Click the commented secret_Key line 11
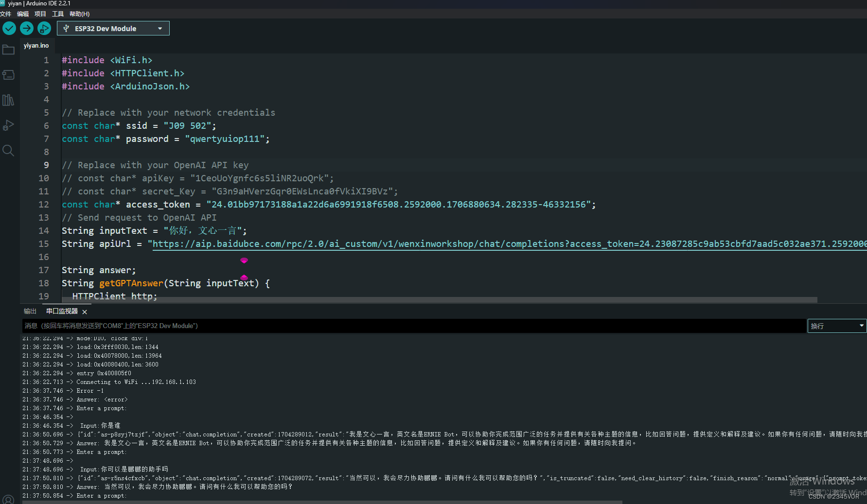The height and width of the screenshot is (504, 867). pos(230,191)
